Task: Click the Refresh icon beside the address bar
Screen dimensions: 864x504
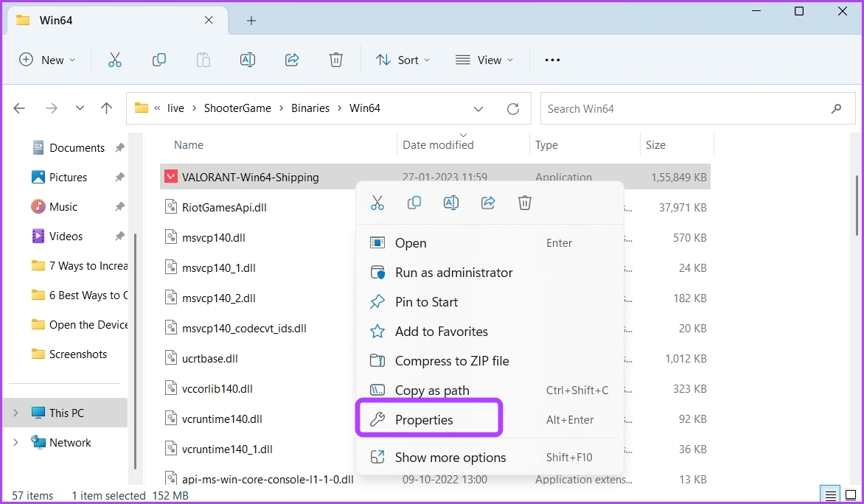Action: tap(513, 108)
